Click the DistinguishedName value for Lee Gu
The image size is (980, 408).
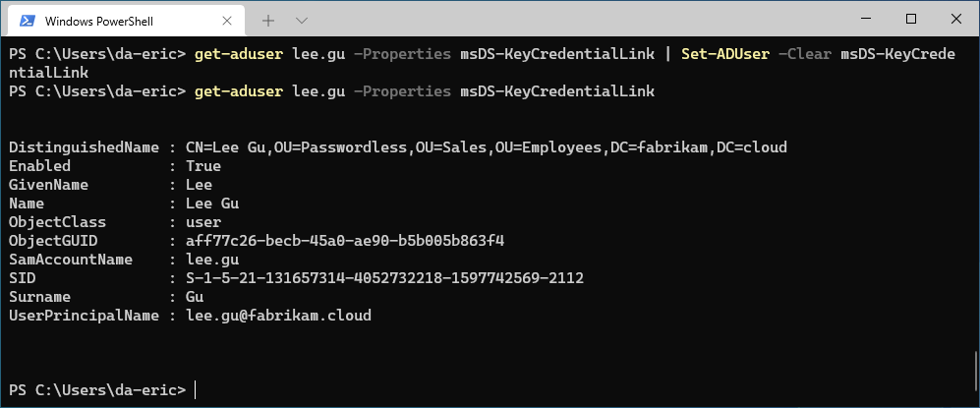click(x=486, y=147)
